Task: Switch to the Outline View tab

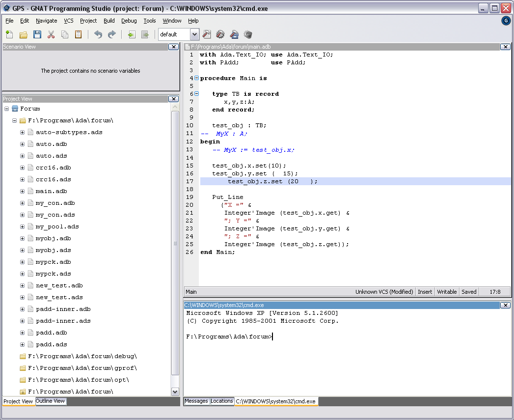Action: [x=51, y=401]
